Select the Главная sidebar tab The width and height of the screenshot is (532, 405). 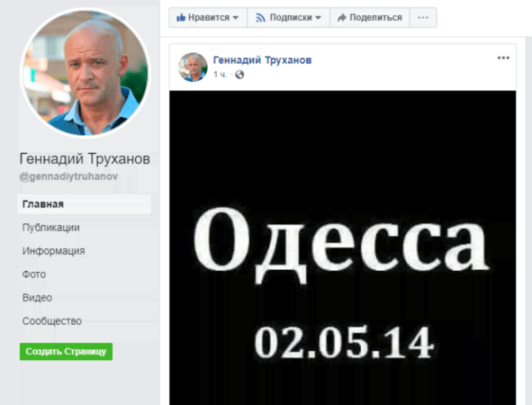[x=84, y=204]
